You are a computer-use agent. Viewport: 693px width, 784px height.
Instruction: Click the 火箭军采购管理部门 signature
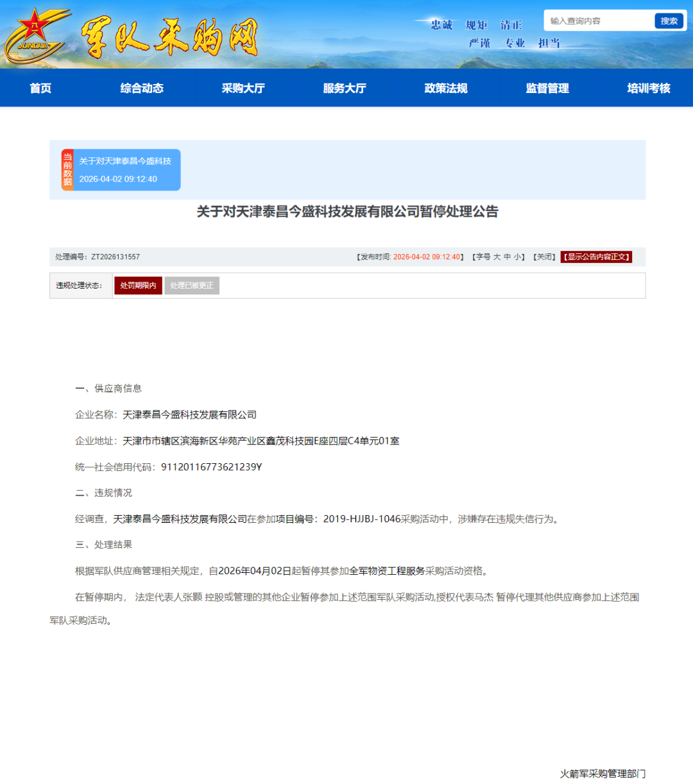(x=603, y=774)
